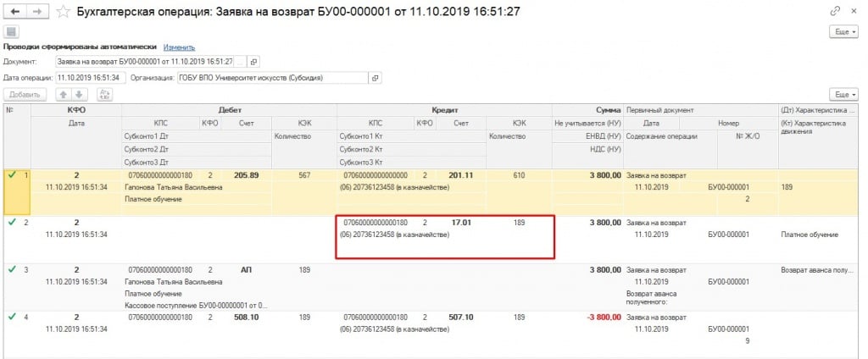Click characteristic value 189 in row 1
The height and width of the screenshot is (359, 868).
pyautogui.click(x=787, y=187)
